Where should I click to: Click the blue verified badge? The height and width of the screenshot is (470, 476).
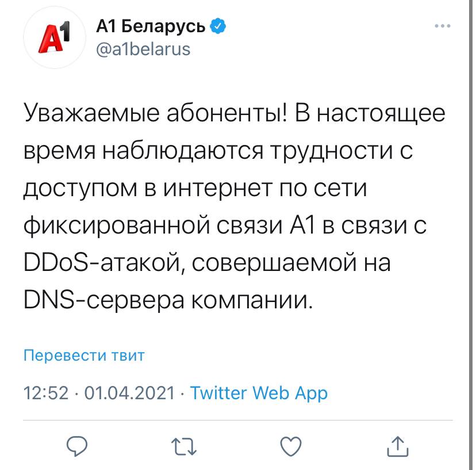pos(218,26)
